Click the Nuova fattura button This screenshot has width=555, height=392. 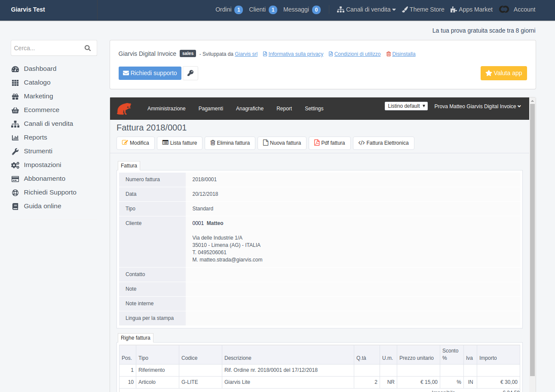pyautogui.click(x=282, y=143)
